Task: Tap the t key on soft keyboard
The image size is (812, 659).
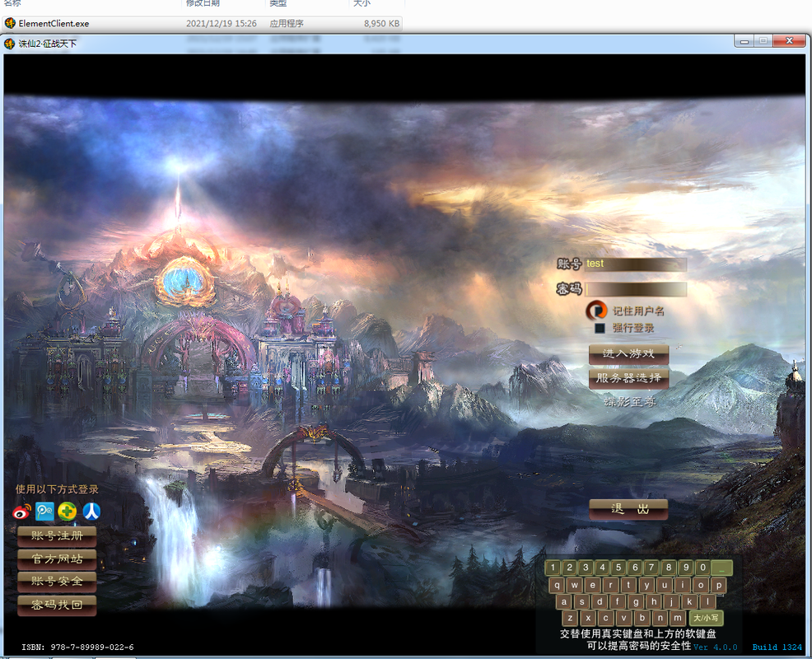Action: point(628,586)
